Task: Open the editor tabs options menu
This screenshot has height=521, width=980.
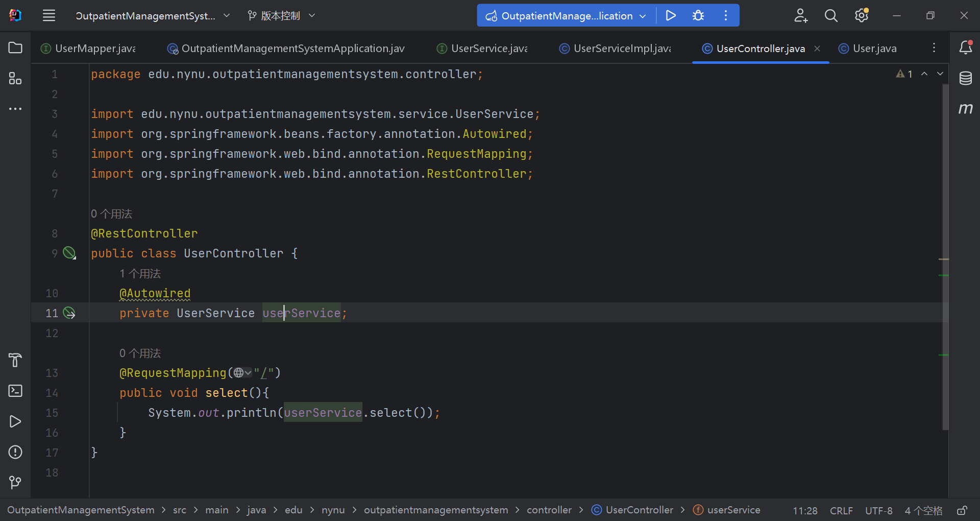Action: click(x=934, y=48)
